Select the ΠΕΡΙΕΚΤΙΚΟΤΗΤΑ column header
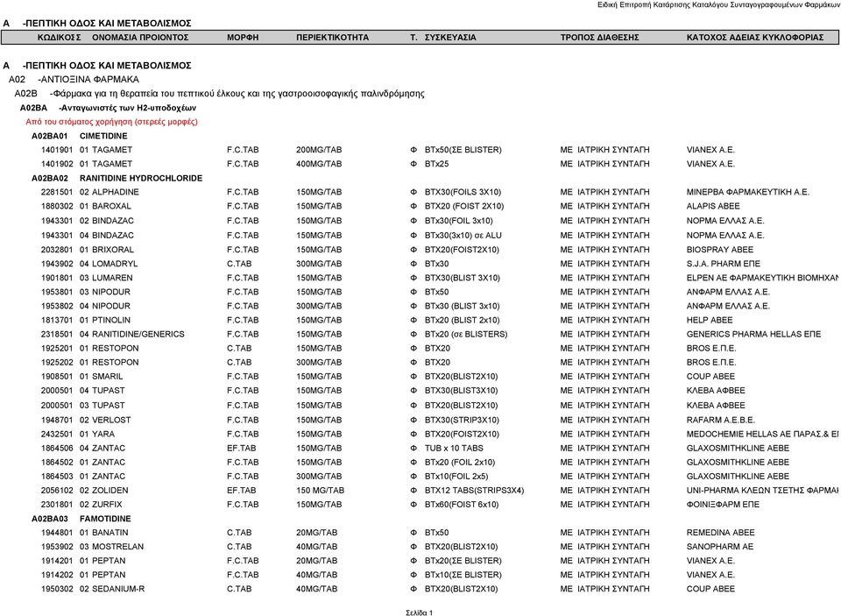Image resolution: width=841 pixels, height=616 pixels. pos(333,38)
